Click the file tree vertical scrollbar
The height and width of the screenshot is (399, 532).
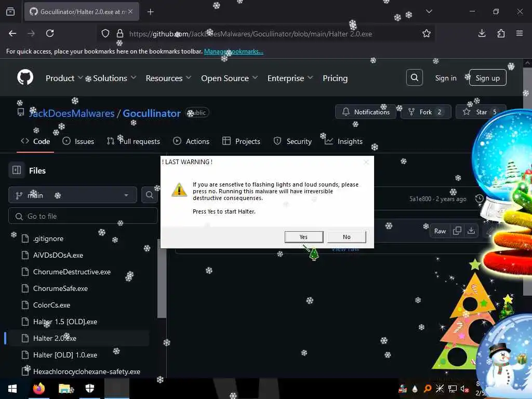[162, 279]
